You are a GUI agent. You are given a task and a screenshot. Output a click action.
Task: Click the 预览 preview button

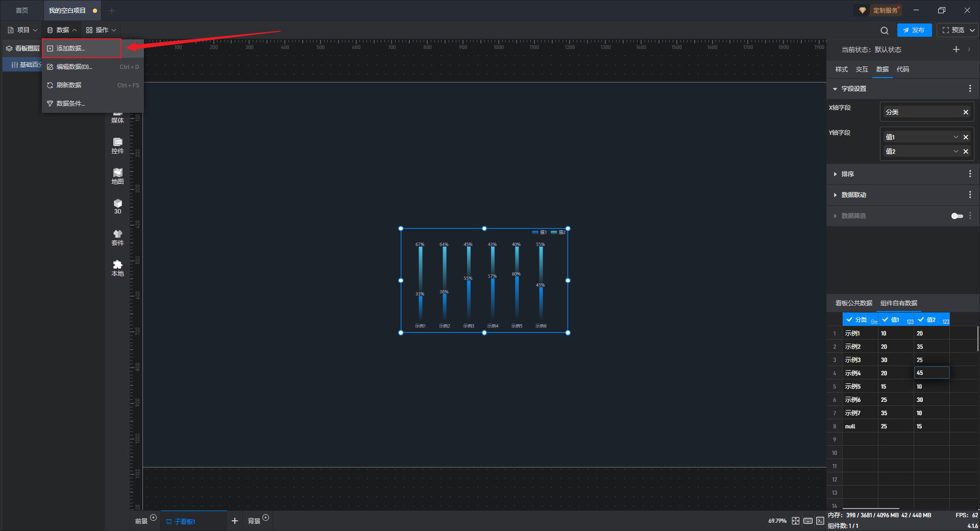(953, 31)
